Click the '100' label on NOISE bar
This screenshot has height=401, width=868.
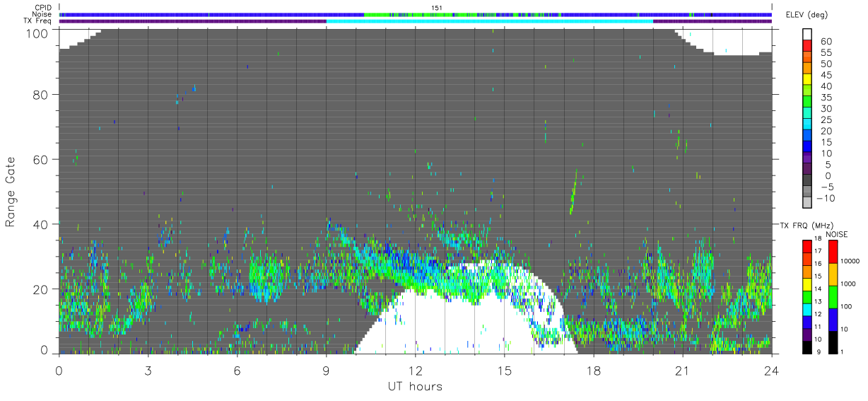pyautogui.click(x=847, y=306)
